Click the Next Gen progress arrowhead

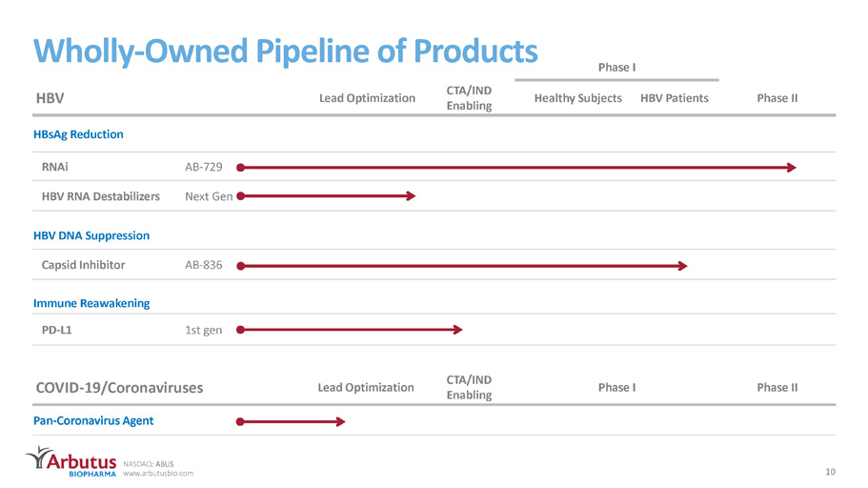coord(411,195)
